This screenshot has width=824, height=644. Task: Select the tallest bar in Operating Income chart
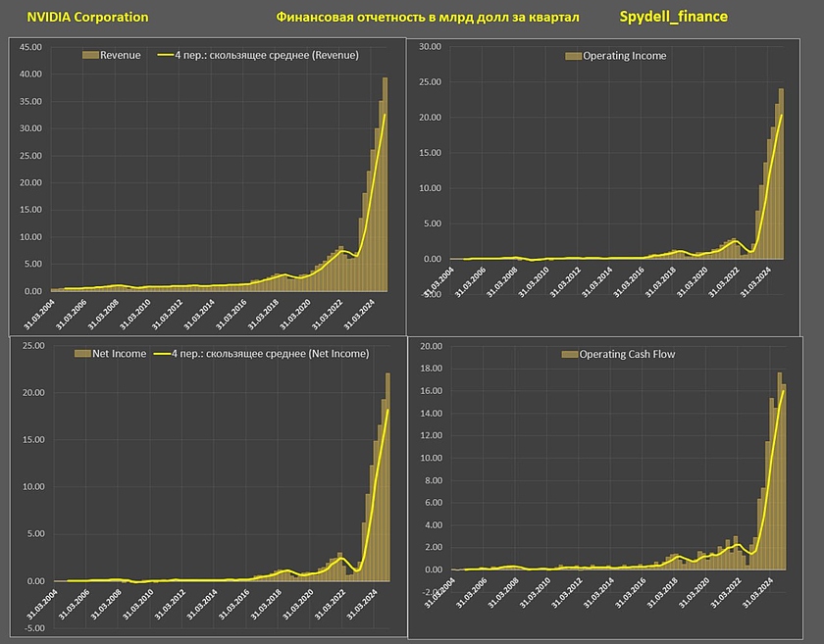[x=782, y=176]
